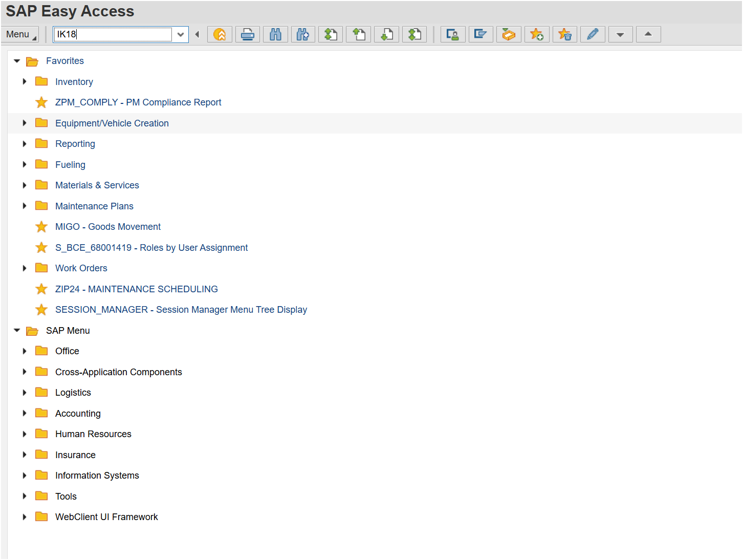Open the Menu button
Viewport: 743px width, 560px height.
pos(20,34)
